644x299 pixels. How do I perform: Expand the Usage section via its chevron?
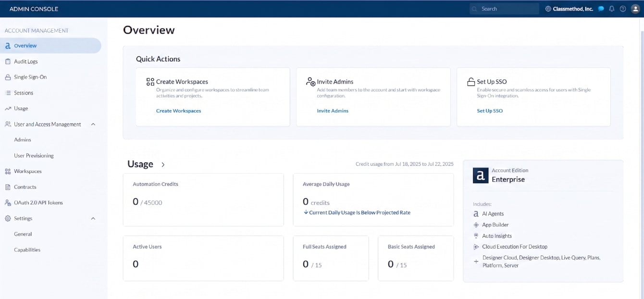[162, 164]
